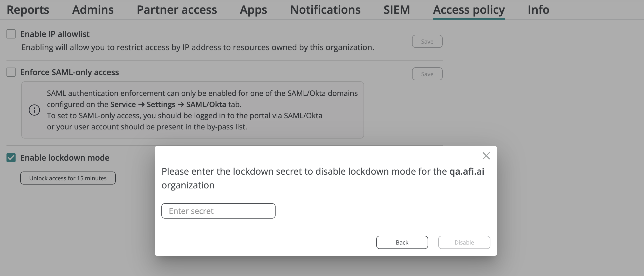Click Save for SAML-only access
This screenshot has height=276, width=644.
(x=427, y=74)
